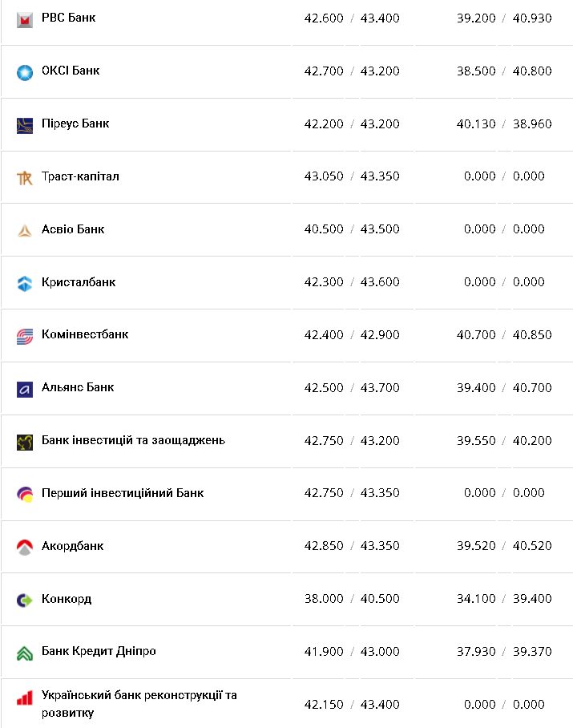This screenshot has height=728, width=573.
Task: Click the Альянс Банк logo icon
Action: click(25, 390)
